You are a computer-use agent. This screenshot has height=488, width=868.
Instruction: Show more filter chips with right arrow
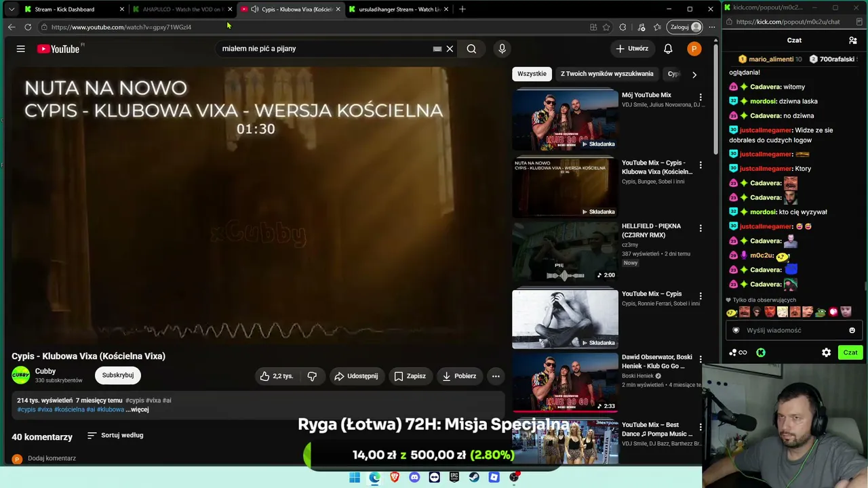694,75
